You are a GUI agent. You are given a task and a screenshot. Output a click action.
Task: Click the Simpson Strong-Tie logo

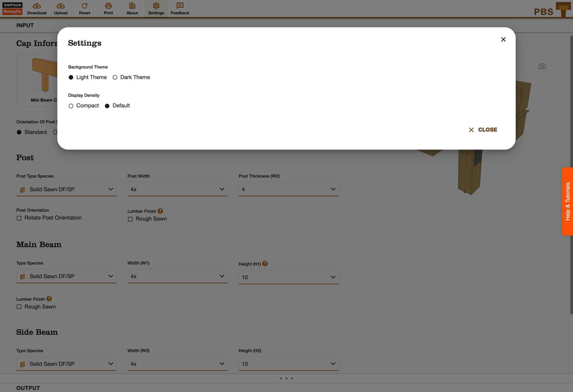pos(12,9)
